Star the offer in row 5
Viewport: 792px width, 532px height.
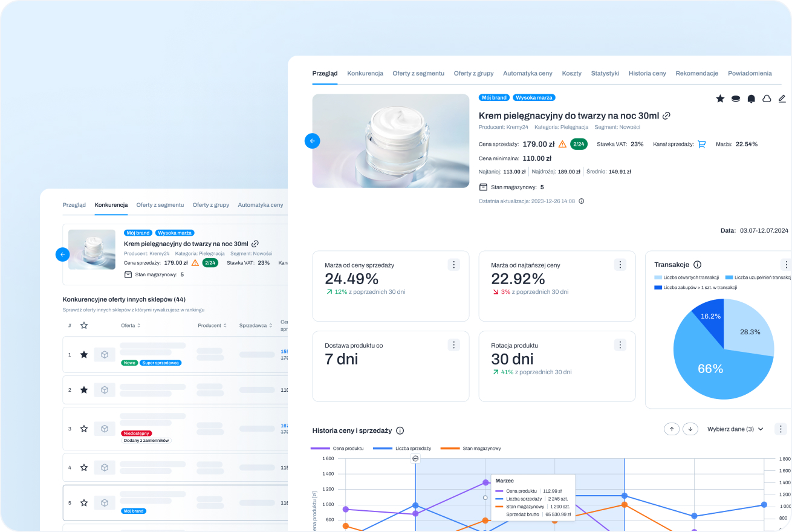84,502
